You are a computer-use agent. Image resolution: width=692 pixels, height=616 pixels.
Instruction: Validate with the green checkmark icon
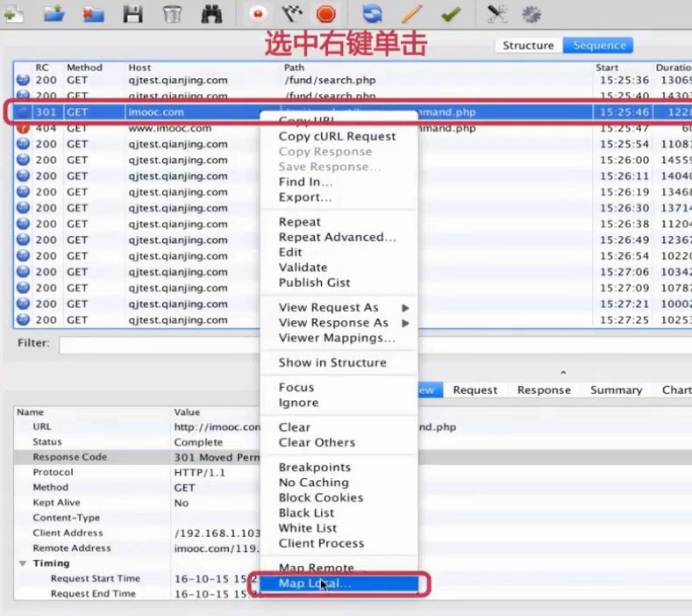click(x=451, y=15)
